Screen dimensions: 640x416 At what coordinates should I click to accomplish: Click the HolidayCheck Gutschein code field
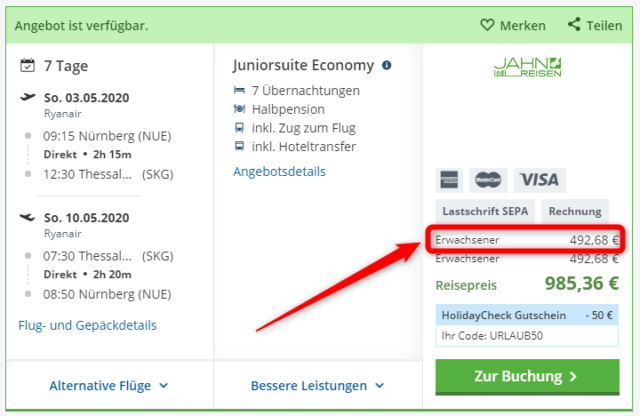(527, 336)
